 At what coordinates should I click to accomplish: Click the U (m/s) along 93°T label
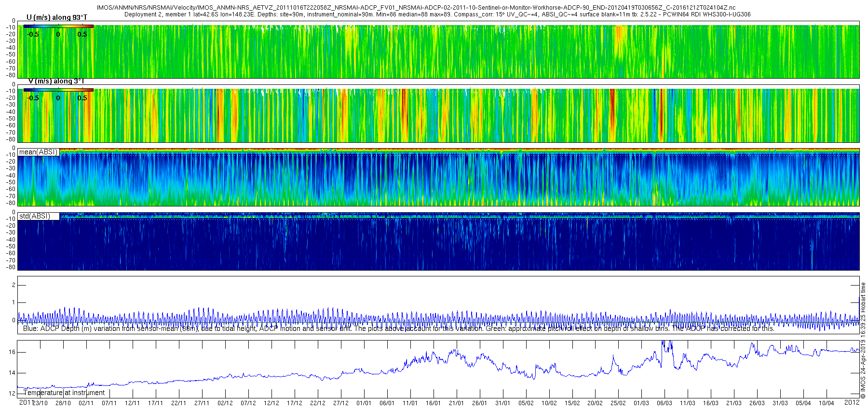click(x=57, y=17)
